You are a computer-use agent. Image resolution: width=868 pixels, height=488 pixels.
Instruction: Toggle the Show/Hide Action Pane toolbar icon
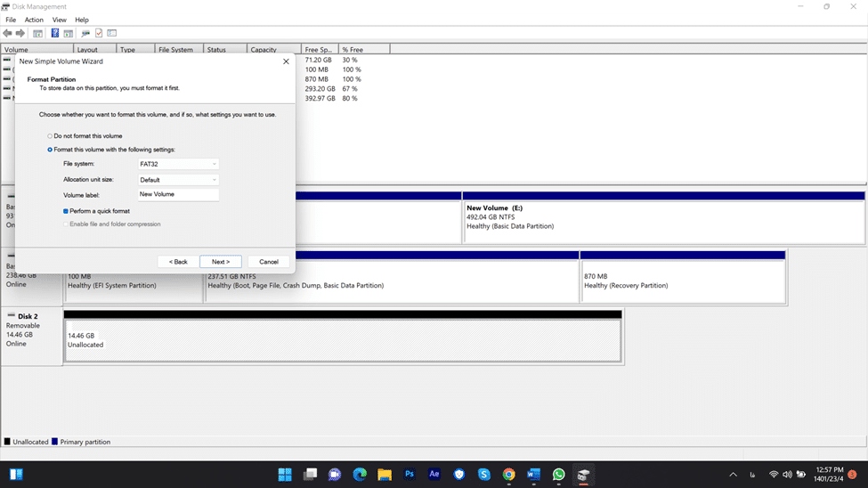68,33
